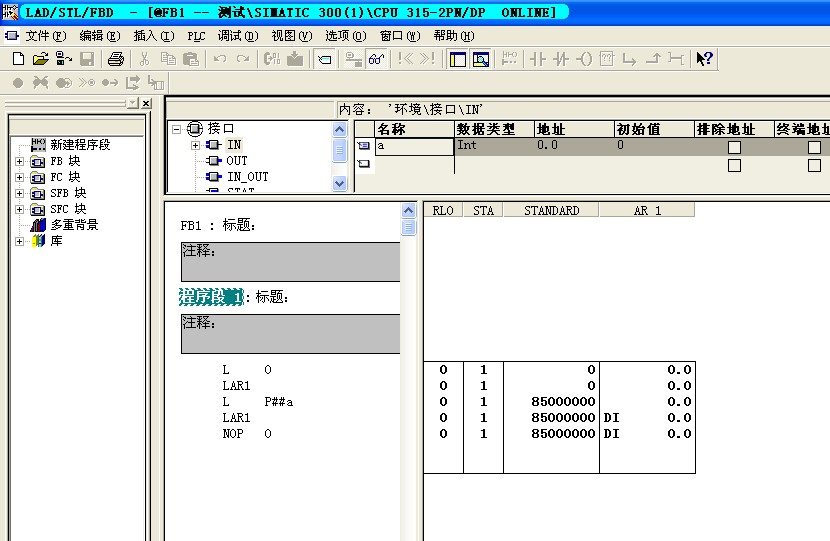Expand the IN interface node
Image resolution: width=830 pixels, height=541 pixels.
pos(195,145)
